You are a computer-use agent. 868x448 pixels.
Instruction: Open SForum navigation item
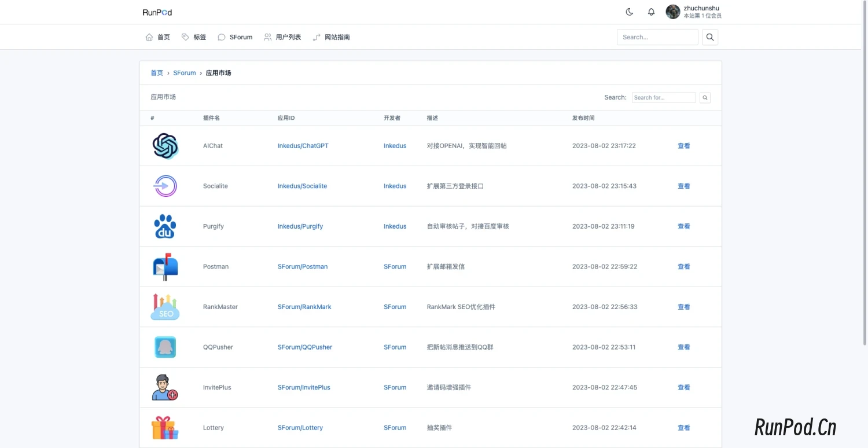click(235, 37)
